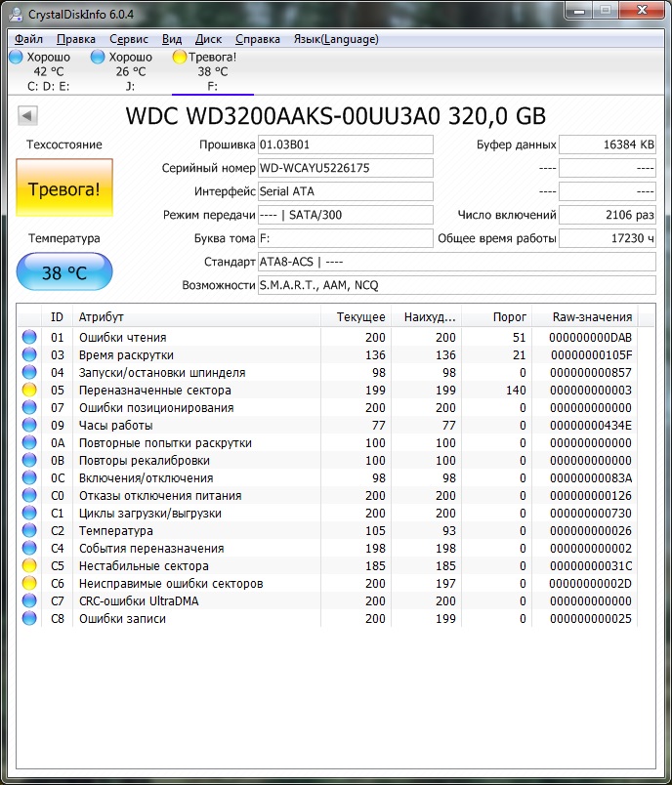Click the Наихуд... column header

pyautogui.click(x=426, y=317)
